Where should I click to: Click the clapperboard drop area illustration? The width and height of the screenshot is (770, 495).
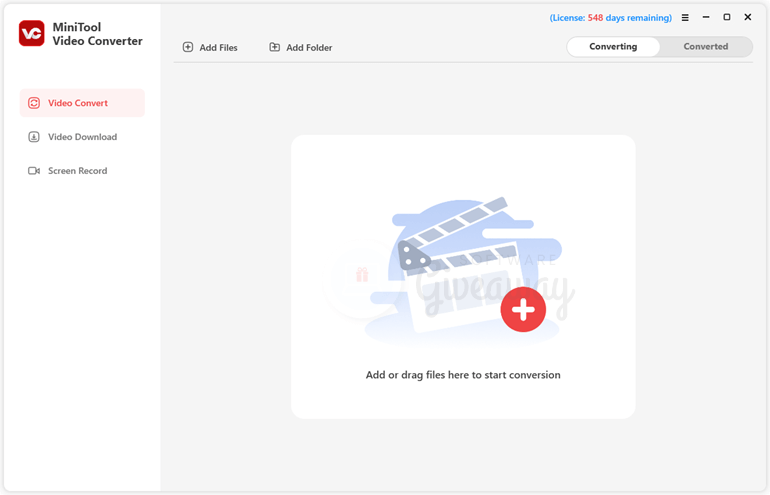tap(463, 273)
